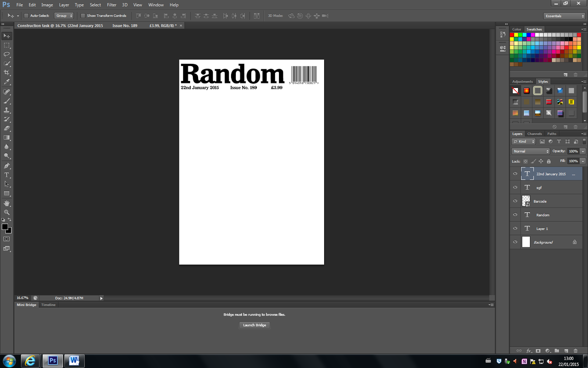Select the Blur tool

coord(7,147)
